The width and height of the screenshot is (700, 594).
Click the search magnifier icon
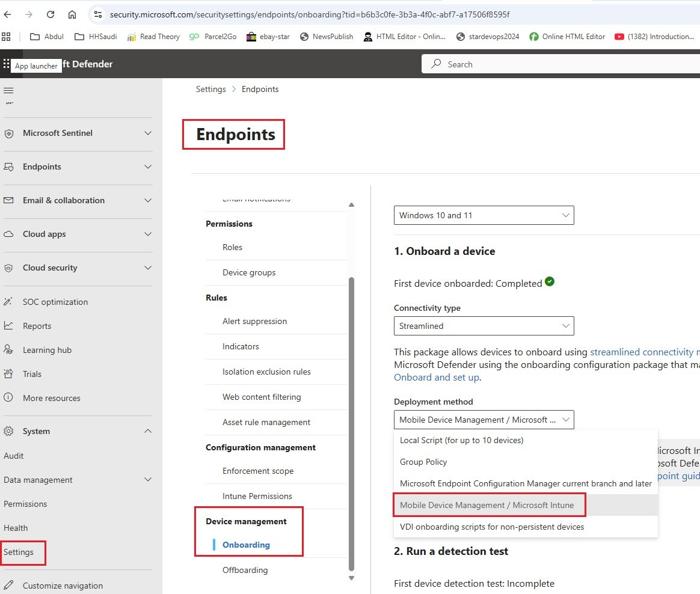(x=436, y=64)
